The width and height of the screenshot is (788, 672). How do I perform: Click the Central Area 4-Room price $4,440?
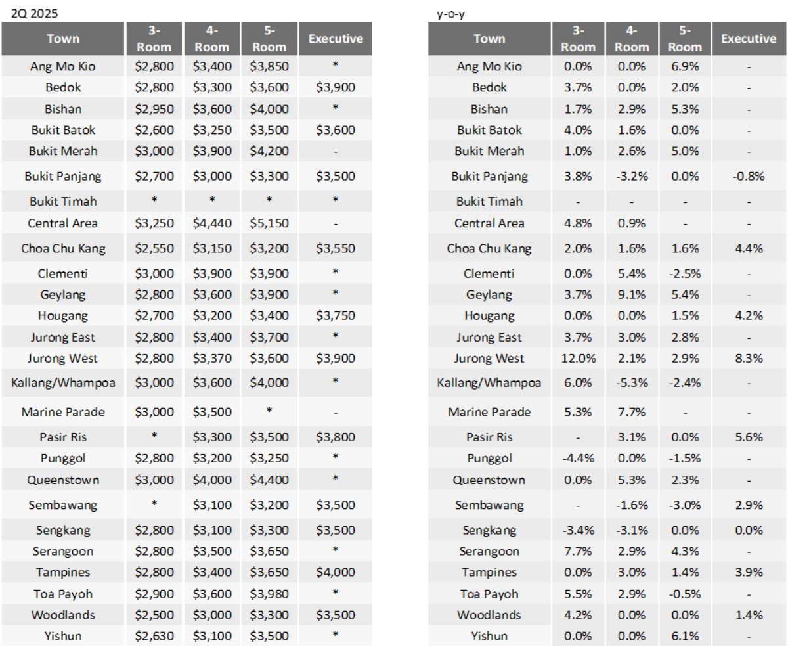tap(212, 223)
